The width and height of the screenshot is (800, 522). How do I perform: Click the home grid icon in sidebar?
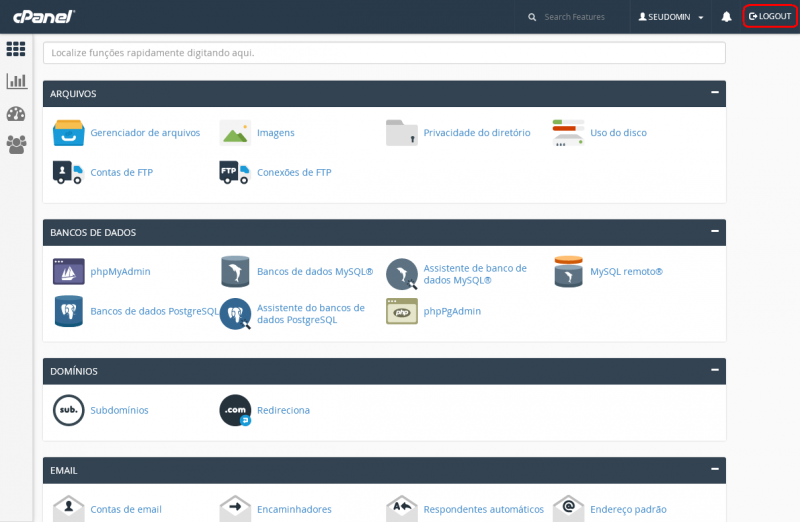tap(16, 49)
